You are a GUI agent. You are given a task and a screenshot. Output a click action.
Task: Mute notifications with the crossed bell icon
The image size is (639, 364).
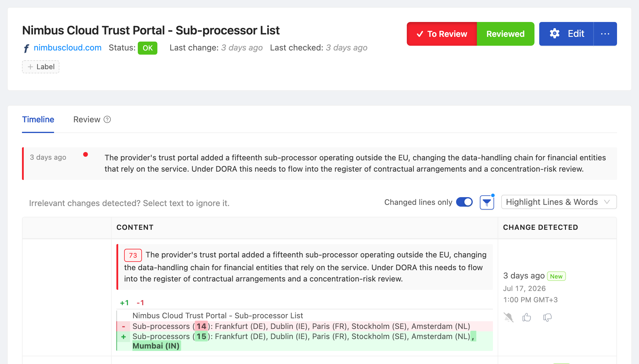click(x=508, y=317)
